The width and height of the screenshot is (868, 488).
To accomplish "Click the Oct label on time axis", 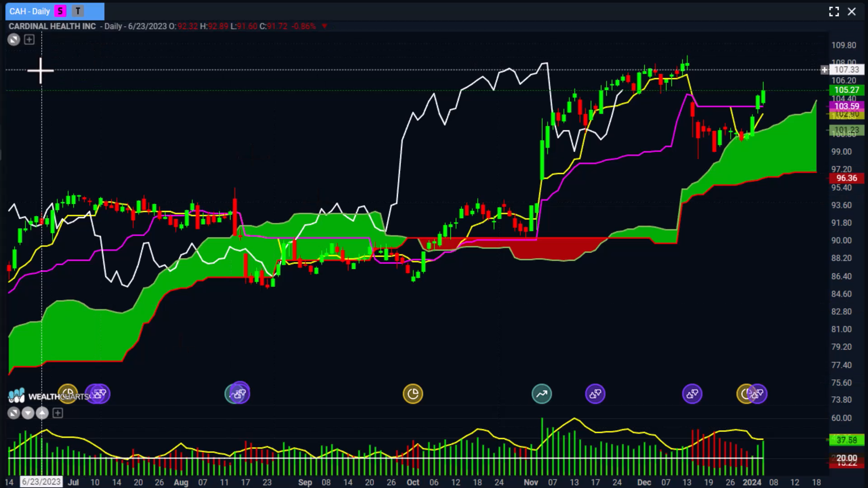I will tap(413, 482).
